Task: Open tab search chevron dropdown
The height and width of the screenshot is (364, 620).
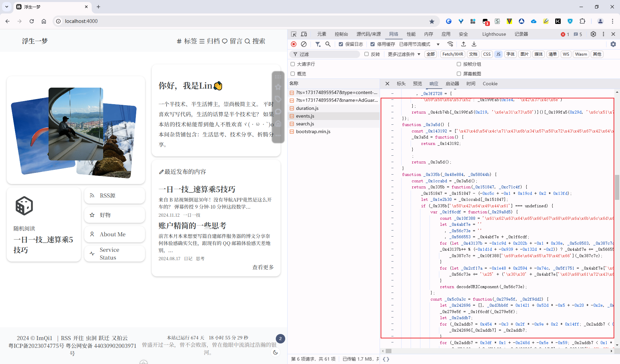Action: (7, 7)
